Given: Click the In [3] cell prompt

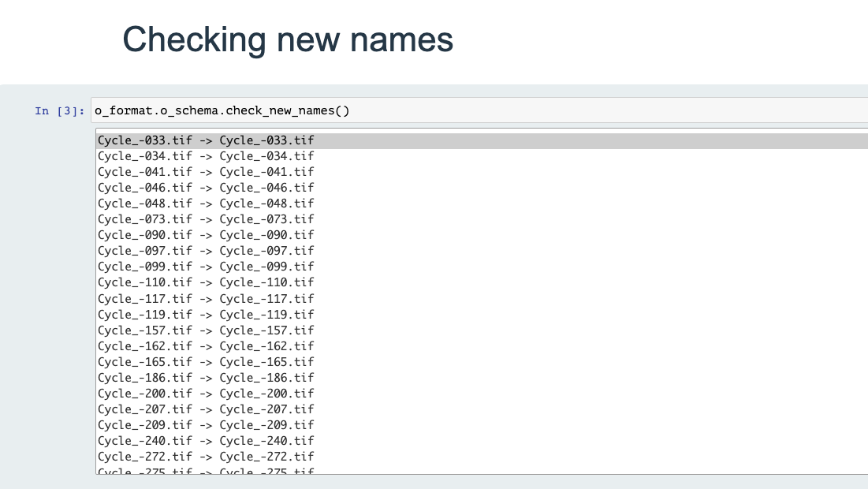Looking at the screenshot, I should [59, 111].
